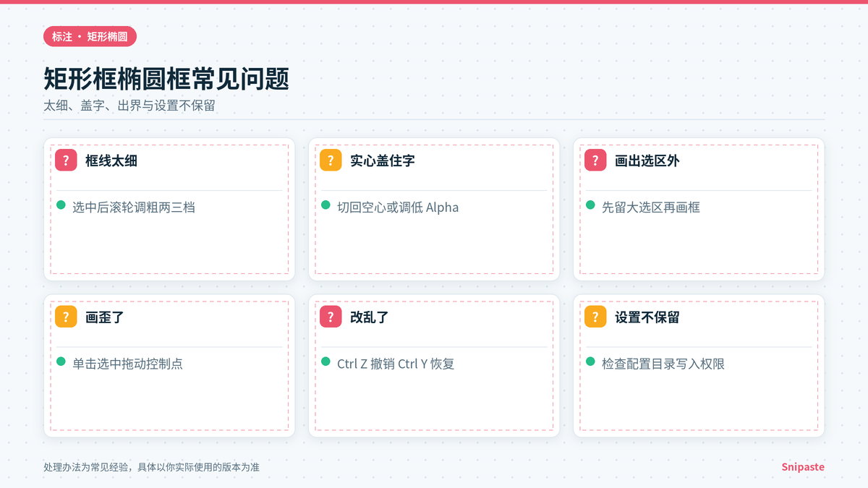The height and width of the screenshot is (488, 868).
Task: Click the text 先留大选区再画框
Action: tap(651, 207)
